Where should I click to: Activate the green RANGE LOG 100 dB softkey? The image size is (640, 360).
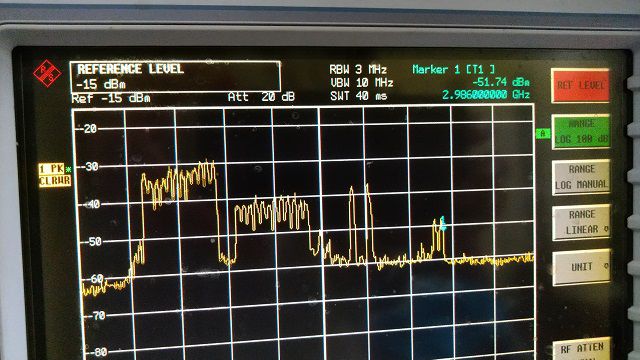(581, 131)
